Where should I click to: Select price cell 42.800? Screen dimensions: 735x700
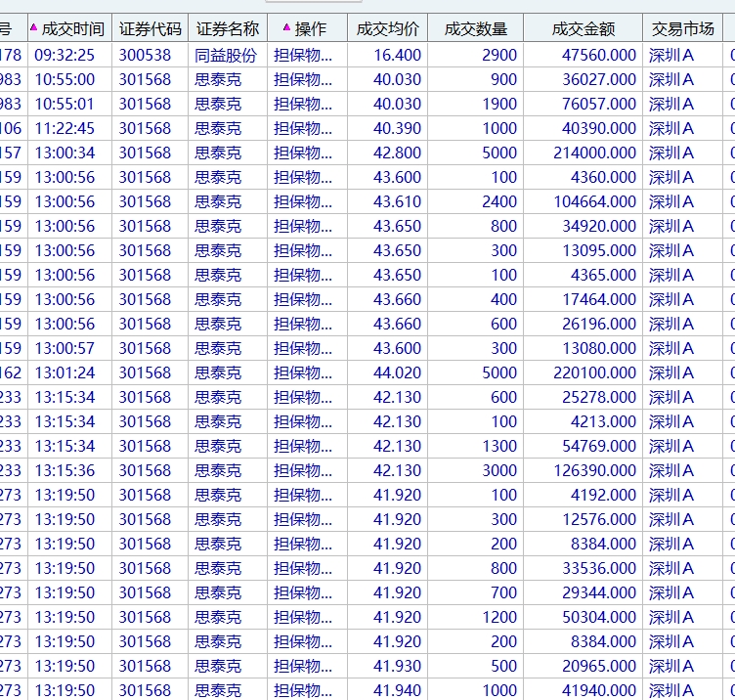click(397, 153)
